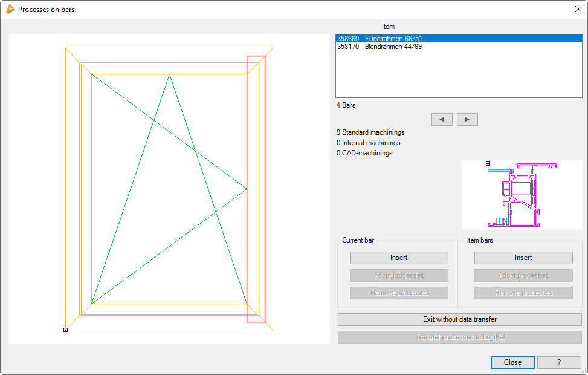The width and height of the screenshot is (588, 375).
Task: Click Insert in Current bar group
Action: click(x=399, y=258)
